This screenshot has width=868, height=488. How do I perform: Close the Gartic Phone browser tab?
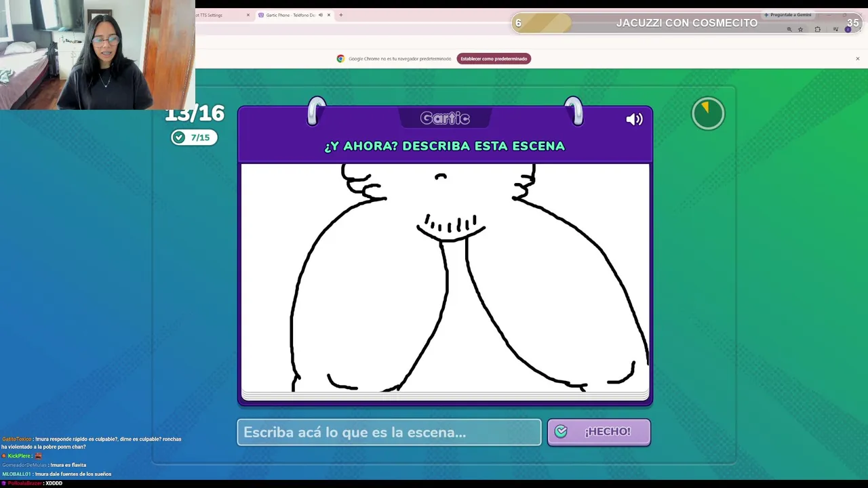[x=329, y=15]
